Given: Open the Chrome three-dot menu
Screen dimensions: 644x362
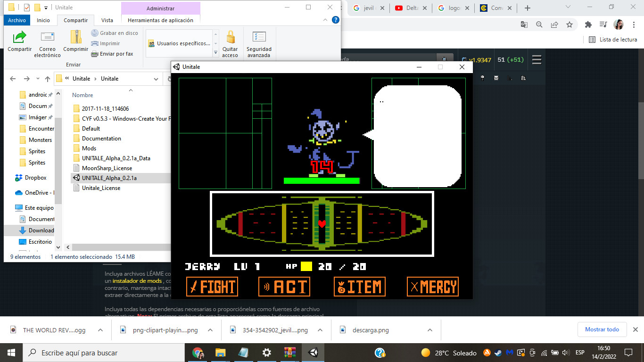Looking at the screenshot, I should click(634, 25).
